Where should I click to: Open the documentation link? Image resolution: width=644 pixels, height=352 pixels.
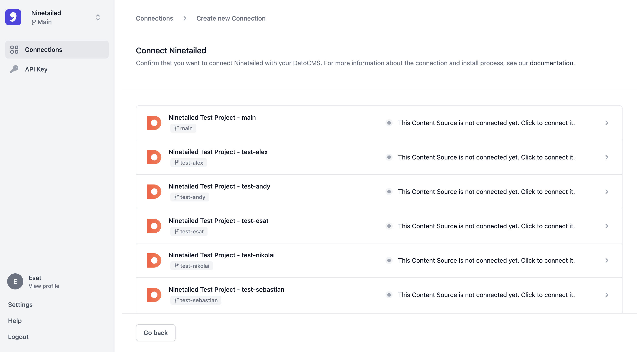click(551, 63)
